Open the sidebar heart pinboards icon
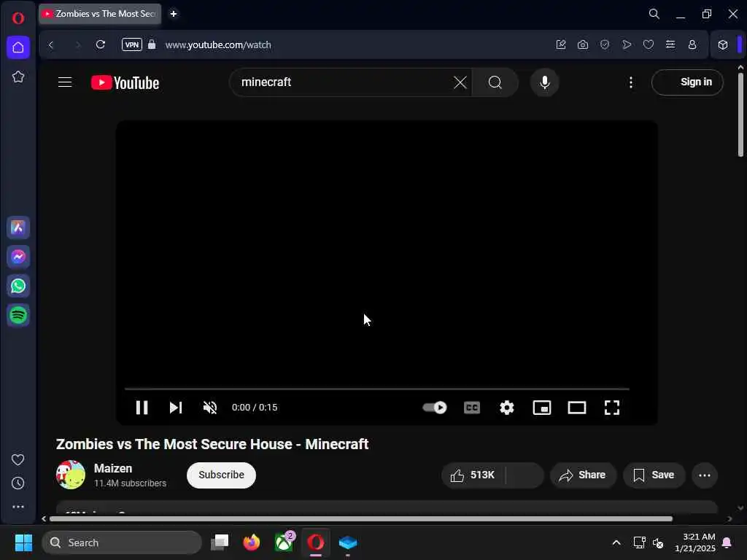Screen dimensions: 747x560 18,459
